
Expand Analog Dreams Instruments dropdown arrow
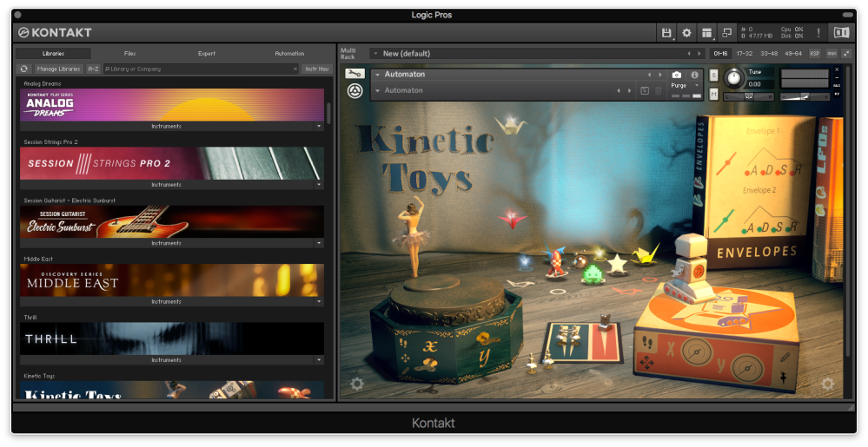(x=319, y=127)
